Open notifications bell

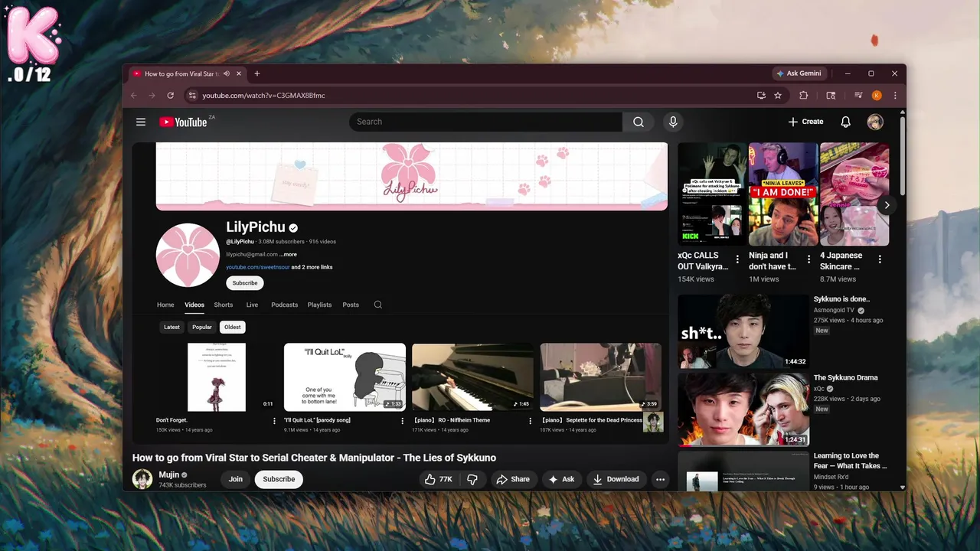(x=846, y=122)
